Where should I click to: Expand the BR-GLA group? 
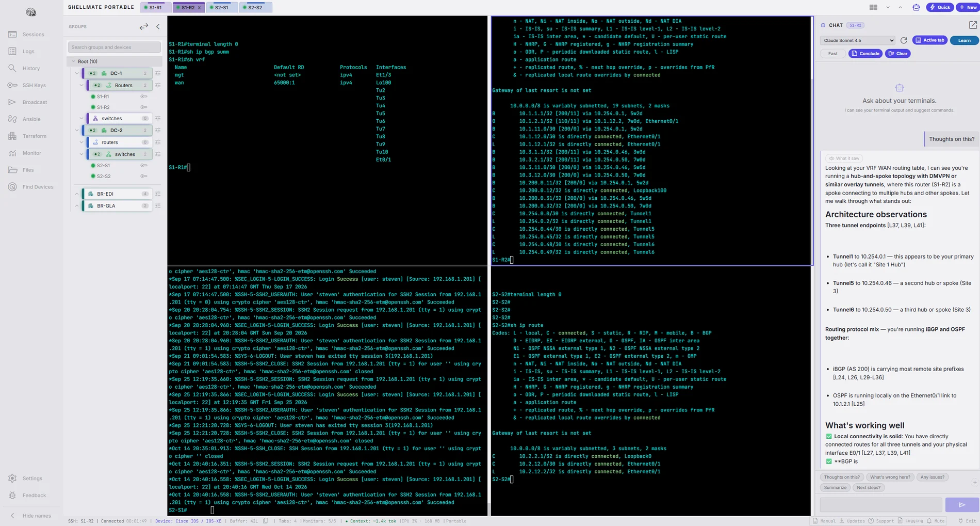tap(77, 206)
